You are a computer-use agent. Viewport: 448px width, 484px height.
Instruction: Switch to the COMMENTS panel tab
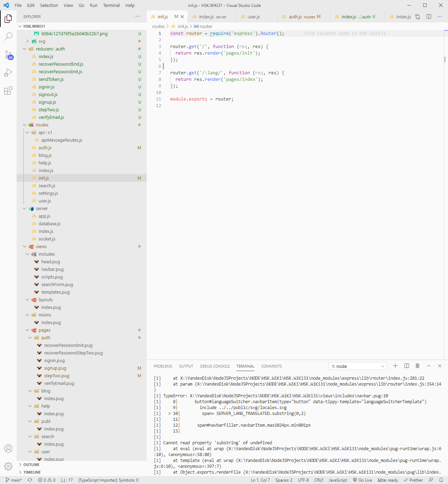(x=272, y=366)
